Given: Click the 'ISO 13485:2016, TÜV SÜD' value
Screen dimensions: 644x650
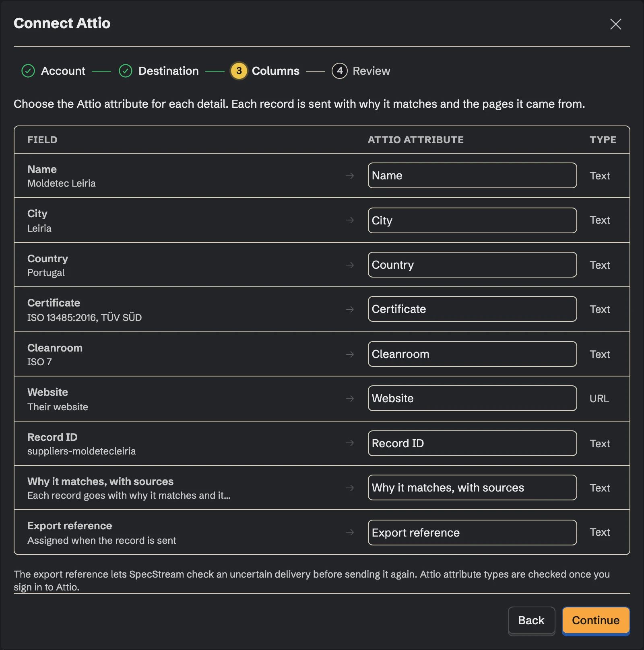Looking at the screenshot, I should pyautogui.click(x=85, y=318).
